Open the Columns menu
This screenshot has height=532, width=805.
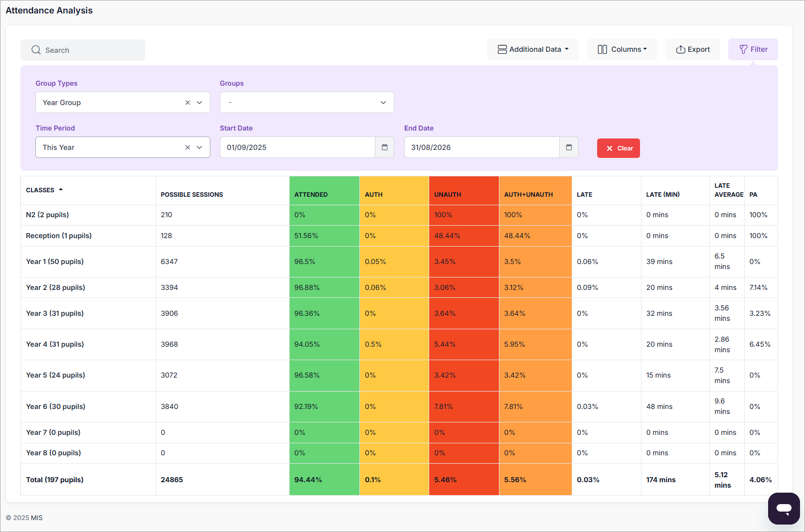[x=622, y=49]
